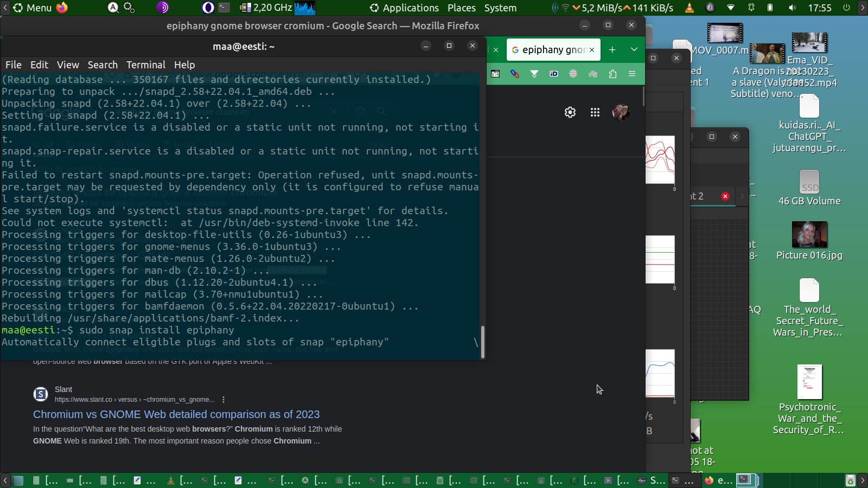
Task: Click the iD extension toolbar icon
Action: [x=554, y=74]
